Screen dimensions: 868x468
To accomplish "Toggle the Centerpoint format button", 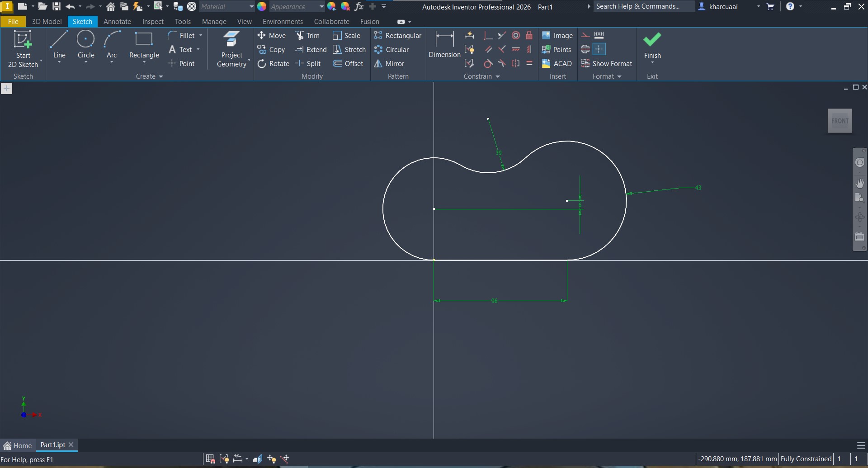I will click(x=599, y=49).
